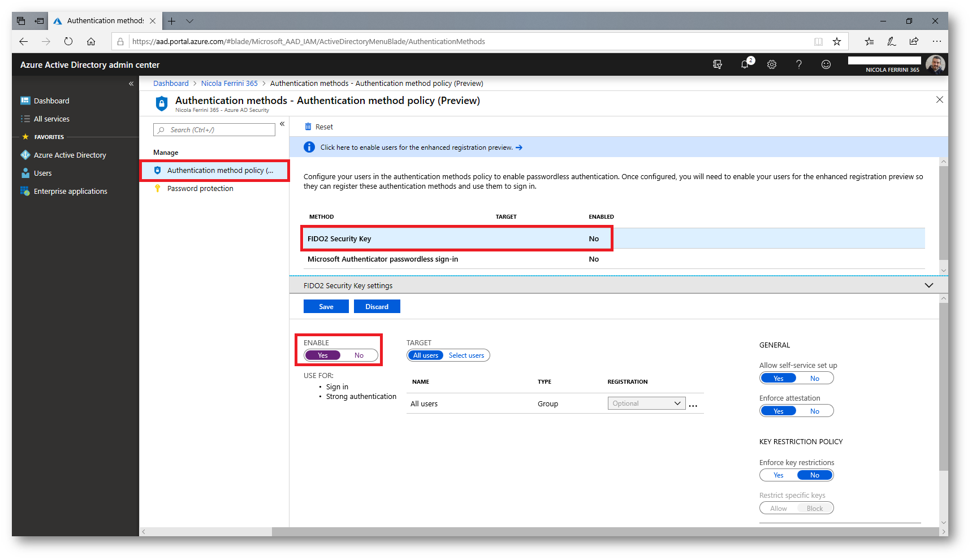Open the notifications bell icon
The width and height of the screenshot is (972, 560).
coord(745,64)
